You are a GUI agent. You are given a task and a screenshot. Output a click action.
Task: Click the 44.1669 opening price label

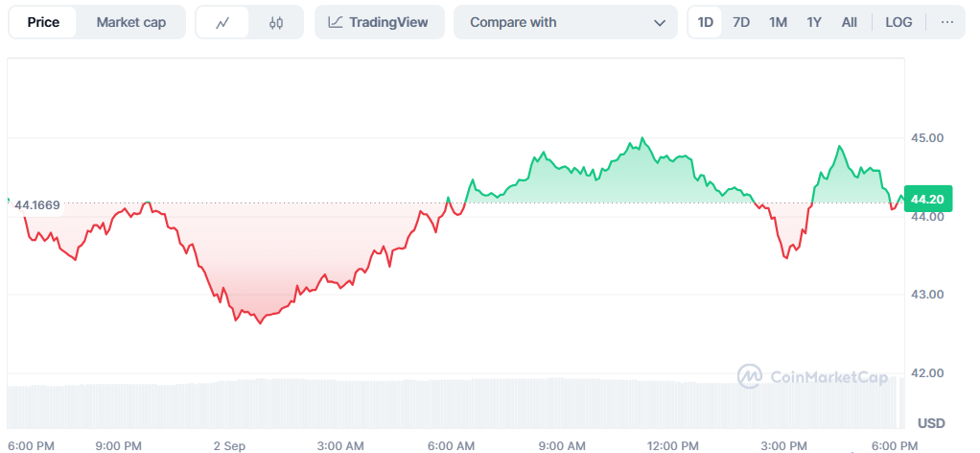(x=38, y=204)
